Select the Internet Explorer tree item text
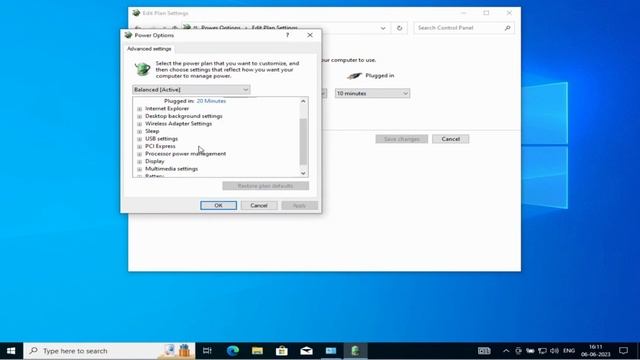Viewport: 640px width, 360px height. coord(167,109)
